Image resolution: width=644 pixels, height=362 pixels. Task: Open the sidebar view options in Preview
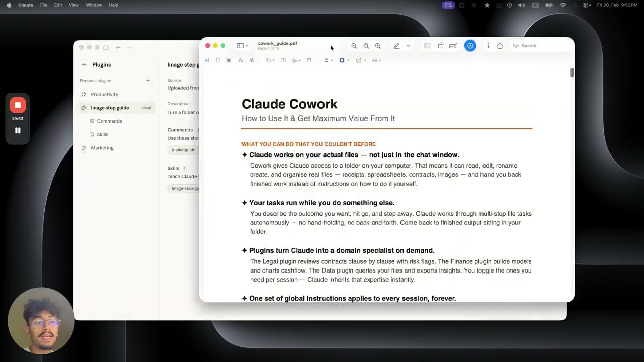pos(243,46)
